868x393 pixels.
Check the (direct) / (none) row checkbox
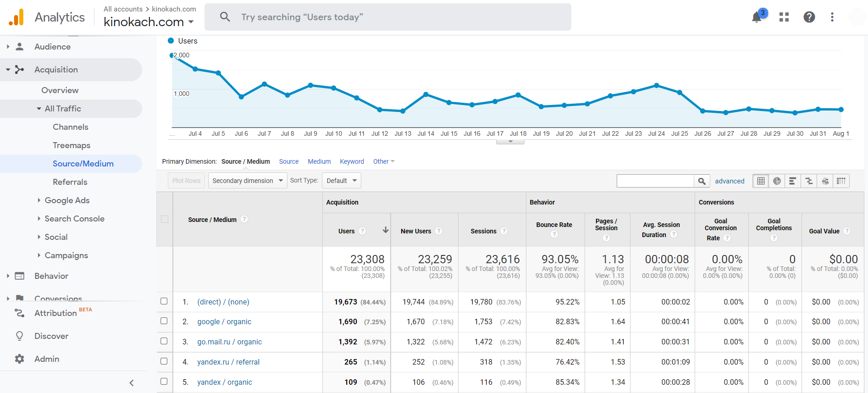click(x=164, y=301)
